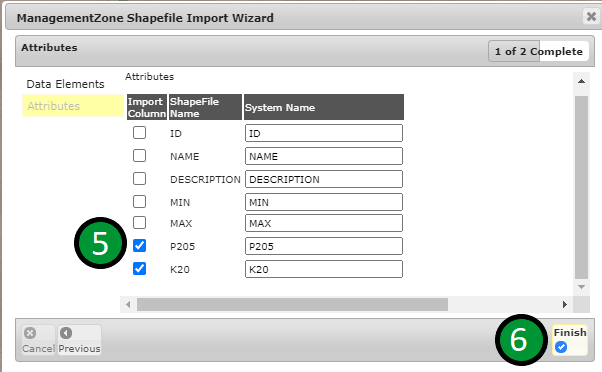Uncheck the P205 import checkbox
The image size is (602, 372).
(x=139, y=246)
